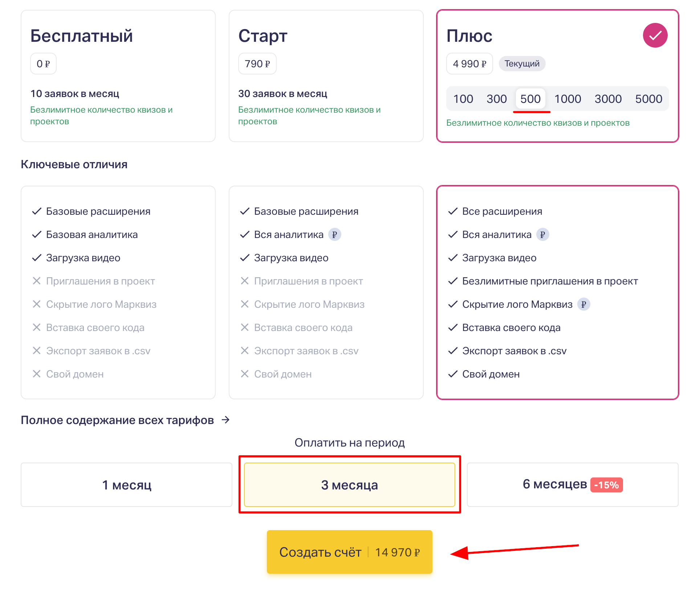Image resolution: width=700 pixels, height=589 pixels.
Task: Click ruble icon beside Вся аналитика in Плюс
Action: 542,235
